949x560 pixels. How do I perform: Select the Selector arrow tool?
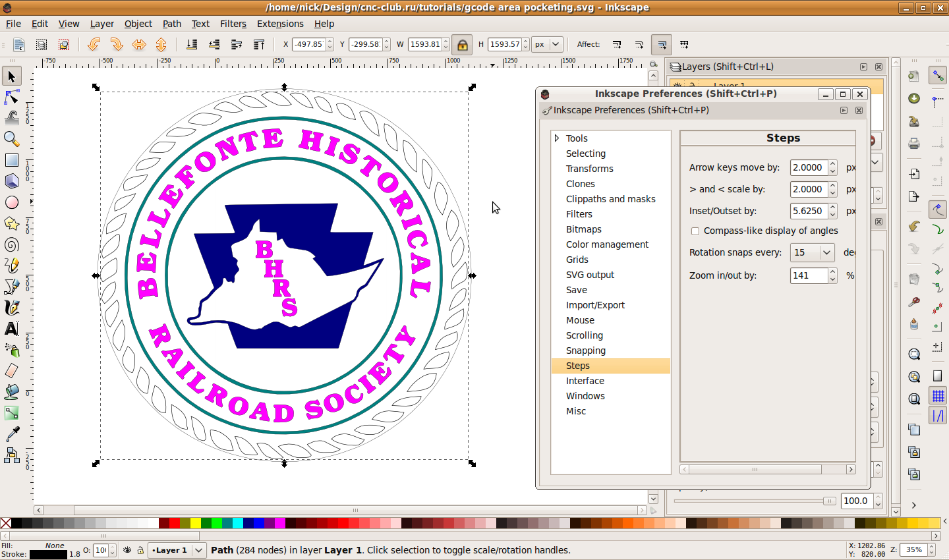(11, 76)
